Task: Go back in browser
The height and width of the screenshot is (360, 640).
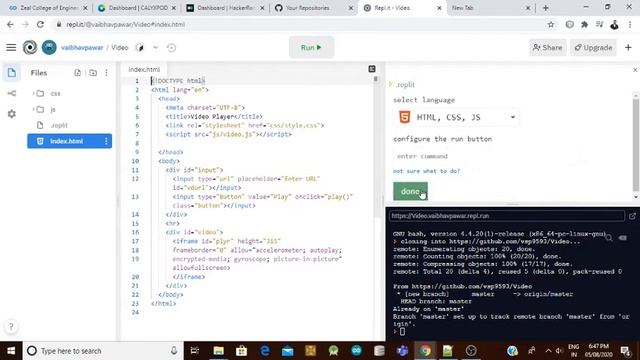Action: 10,24
